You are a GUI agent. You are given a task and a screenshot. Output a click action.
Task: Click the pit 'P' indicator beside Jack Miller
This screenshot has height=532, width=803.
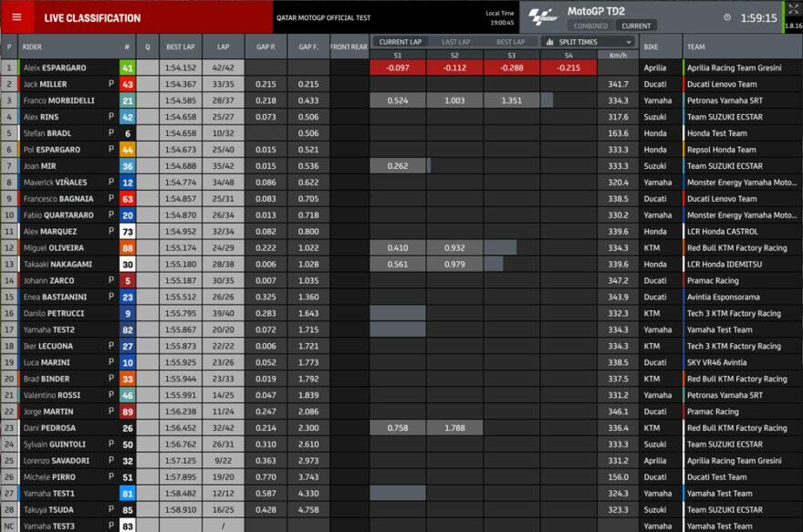(110, 83)
